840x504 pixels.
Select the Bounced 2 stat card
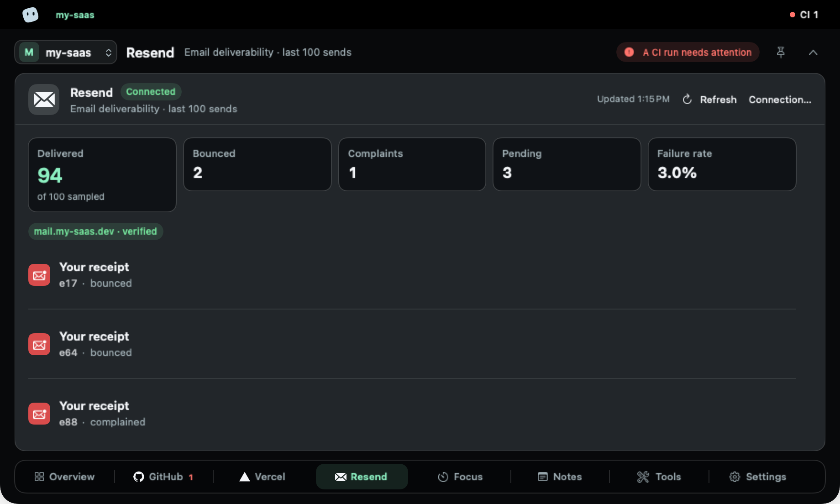tap(257, 164)
